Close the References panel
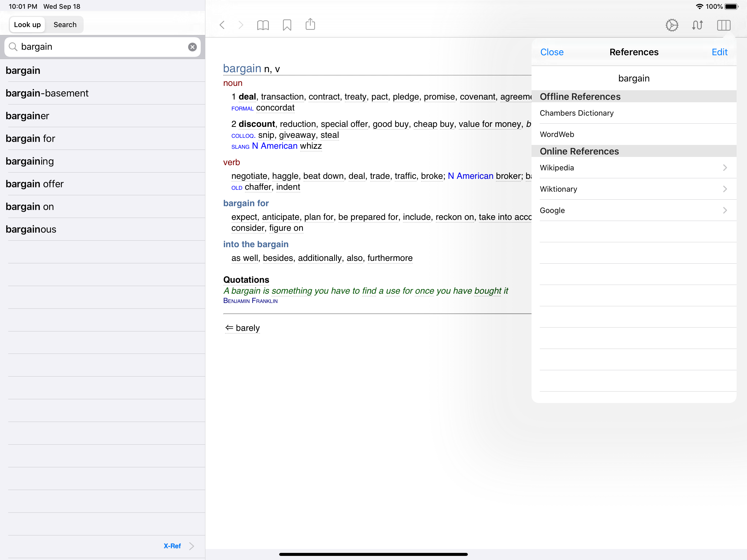Screen dimensions: 747x560 pyautogui.click(x=552, y=52)
